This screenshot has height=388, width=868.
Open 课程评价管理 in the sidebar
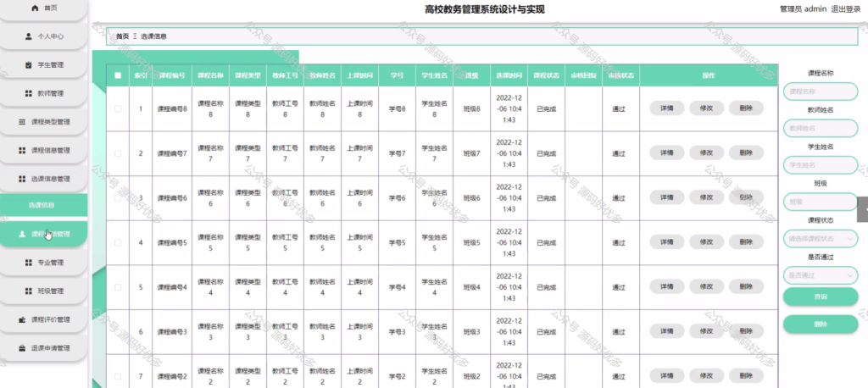click(44, 320)
